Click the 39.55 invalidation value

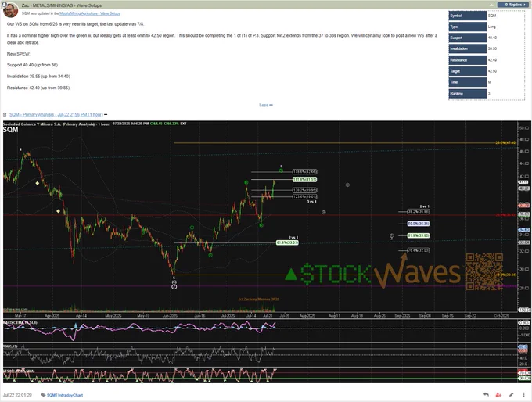[x=492, y=48]
